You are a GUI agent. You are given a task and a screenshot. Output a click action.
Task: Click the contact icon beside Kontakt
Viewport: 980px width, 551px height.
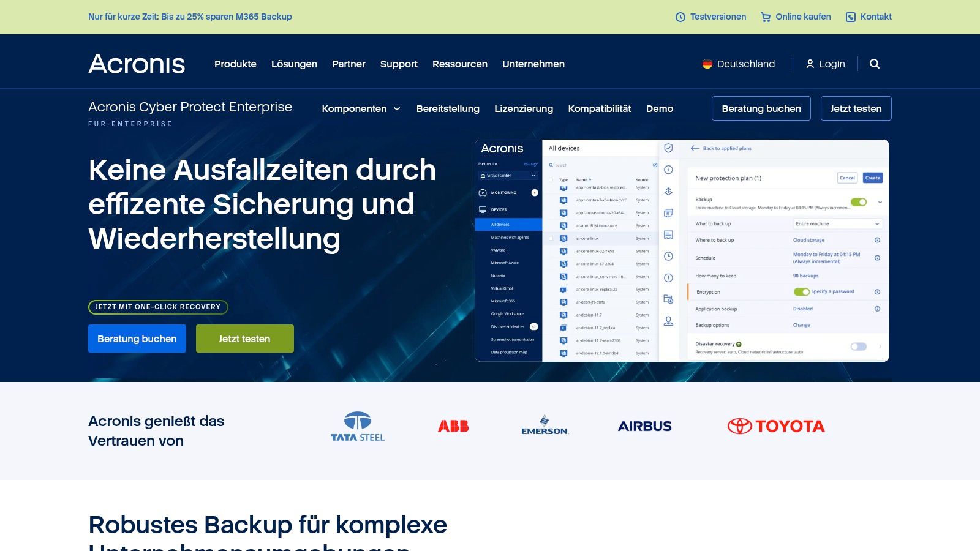click(851, 17)
